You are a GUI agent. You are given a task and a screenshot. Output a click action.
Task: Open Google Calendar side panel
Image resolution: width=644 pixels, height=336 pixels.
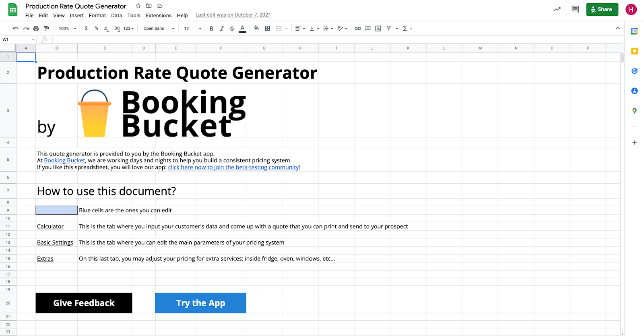point(634,31)
